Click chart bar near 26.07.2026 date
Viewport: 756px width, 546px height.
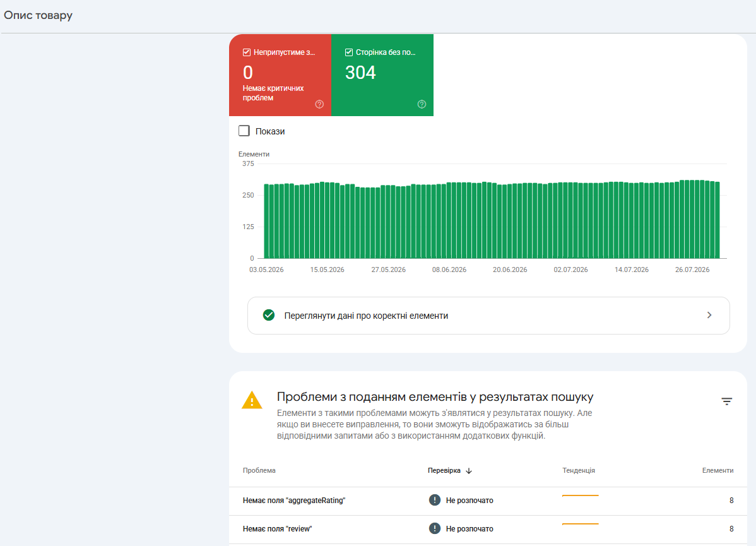[692, 220]
